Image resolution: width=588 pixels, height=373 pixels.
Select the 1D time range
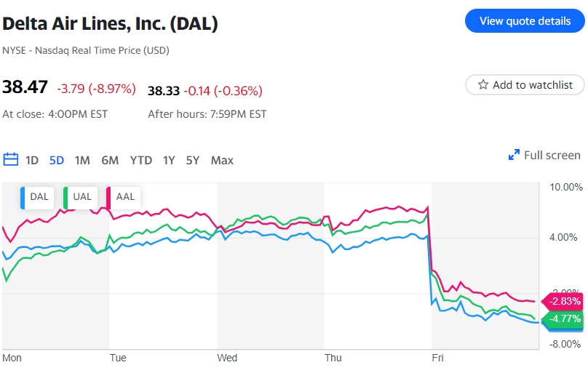point(32,160)
